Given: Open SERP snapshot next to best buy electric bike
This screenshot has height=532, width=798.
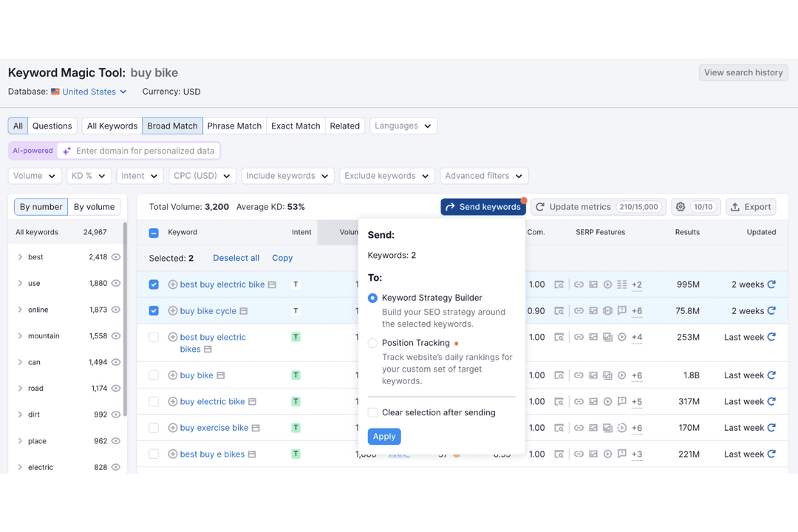Looking at the screenshot, I should coord(272,284).
